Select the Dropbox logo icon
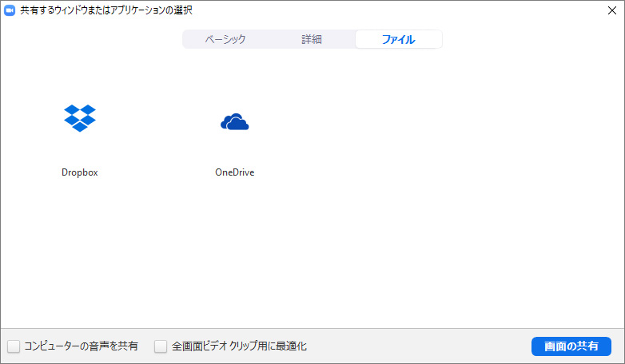 [x=79, y=118]
